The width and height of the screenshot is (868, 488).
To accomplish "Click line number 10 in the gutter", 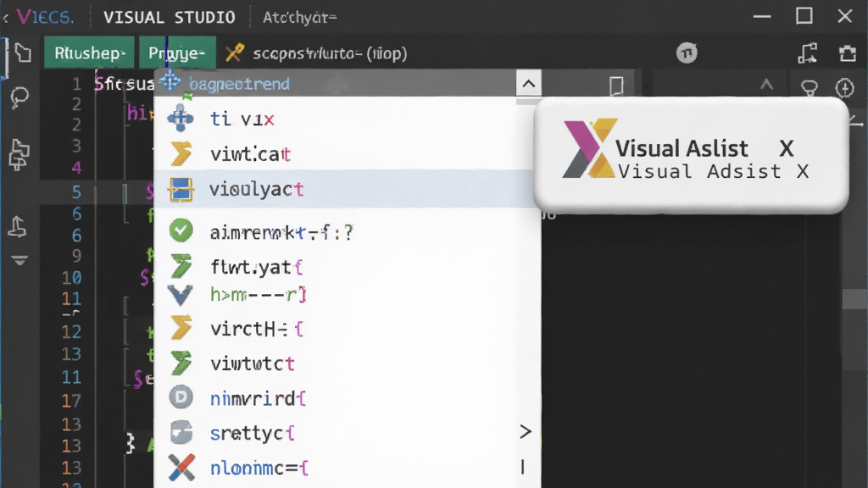I will 71,277.
